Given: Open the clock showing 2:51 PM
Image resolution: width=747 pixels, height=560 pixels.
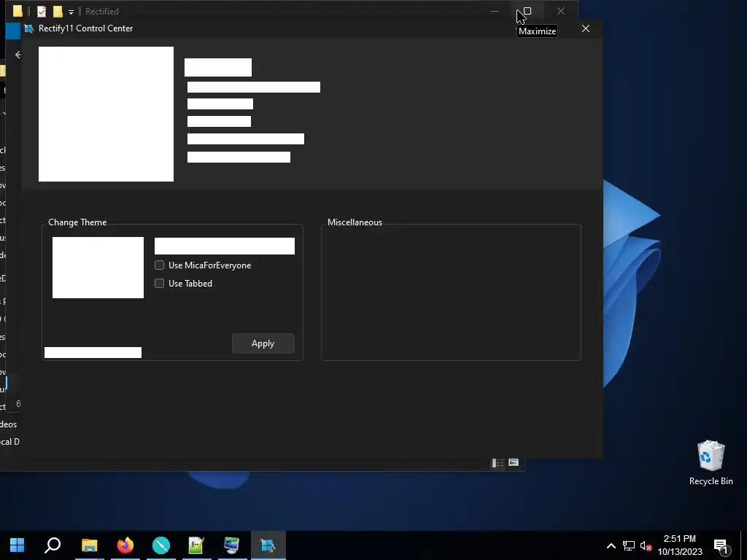Looking at the screenshot, I should 680,545.
